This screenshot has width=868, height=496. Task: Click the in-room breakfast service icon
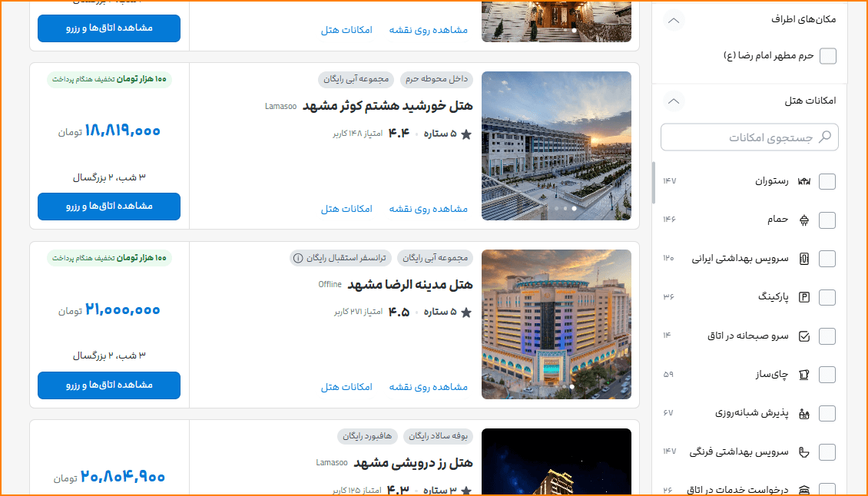[x=804, y=336]
